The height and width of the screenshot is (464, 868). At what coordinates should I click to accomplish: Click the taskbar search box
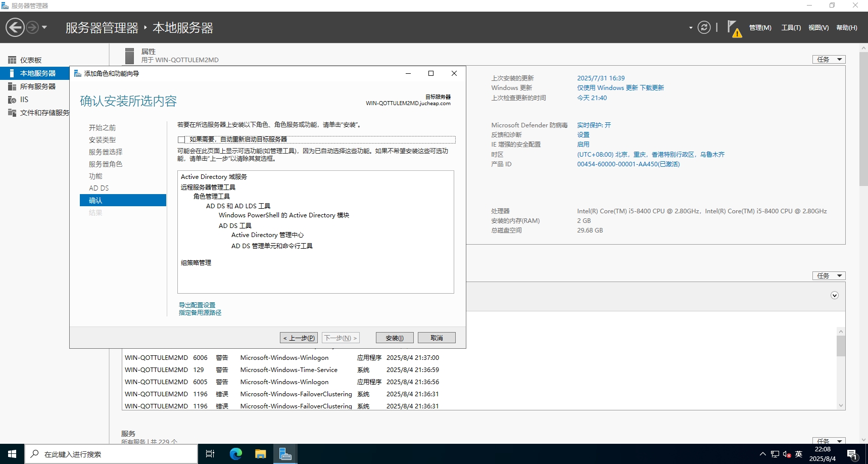coord(111,454)
